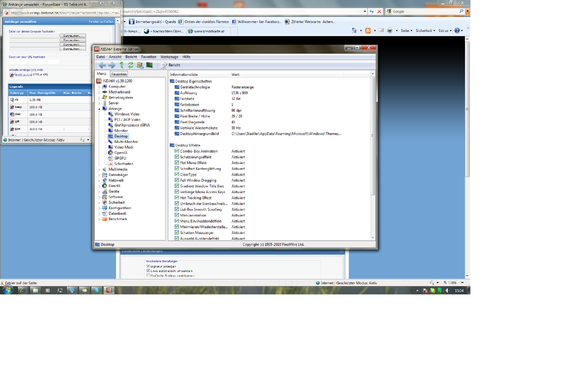Select OpenGL item in Anzeige tree
The image size is (588, 368).
[121, 153]
